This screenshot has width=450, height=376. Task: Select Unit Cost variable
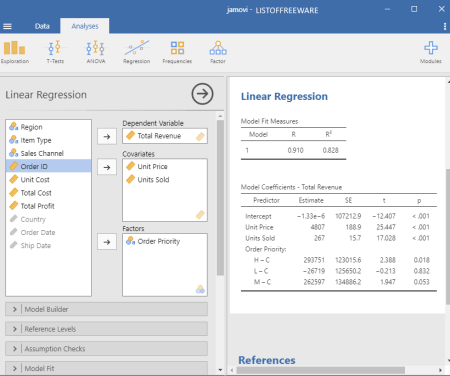coord(48,180)
